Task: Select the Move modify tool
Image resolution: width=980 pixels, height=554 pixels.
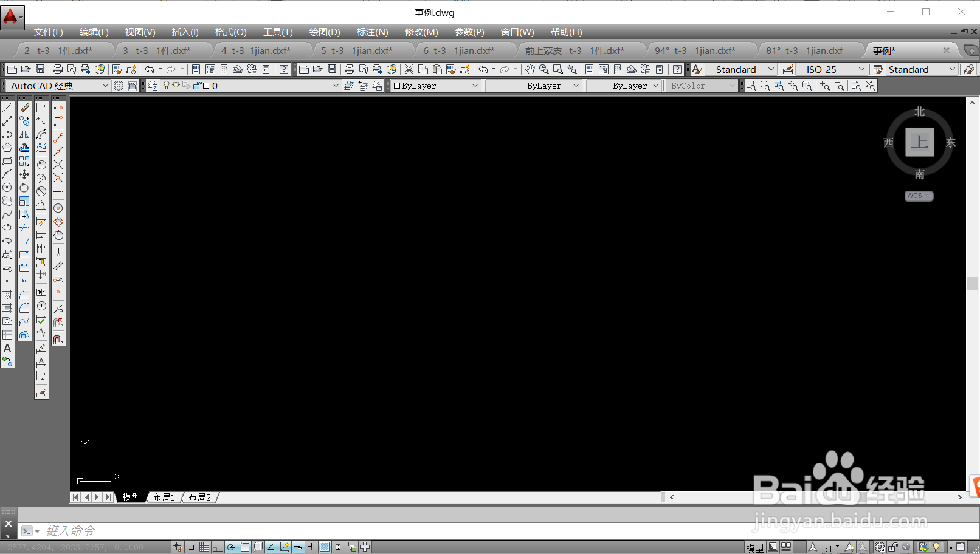Action: [24, 174]
